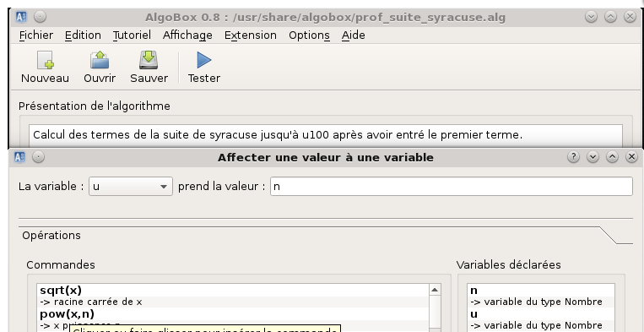Click the round pin button in the AlgoBox title bar

(40, 17)
